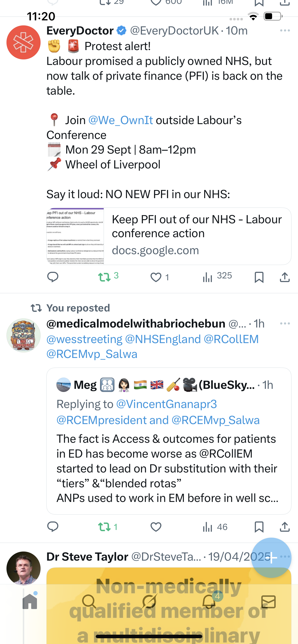Like the medicalmodelwithabriochebun repost
Viewport: 298px width, 644px height.
point(156,527)
